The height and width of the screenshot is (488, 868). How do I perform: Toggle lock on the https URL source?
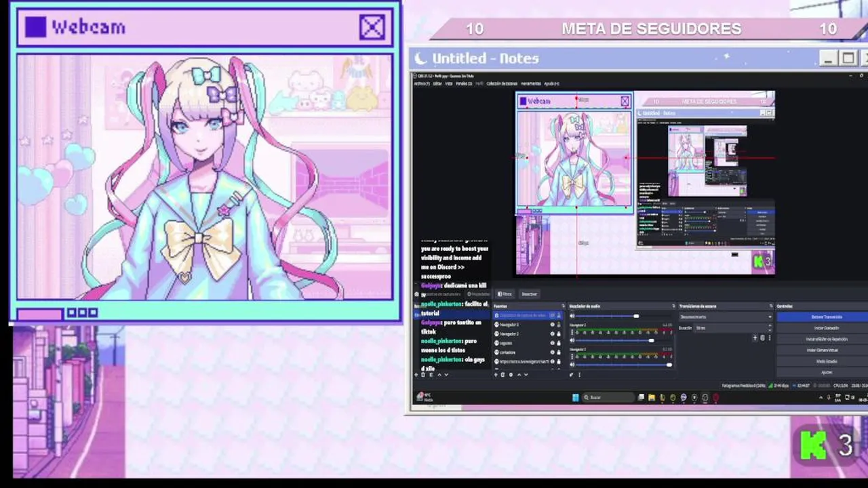click(559, 361)
